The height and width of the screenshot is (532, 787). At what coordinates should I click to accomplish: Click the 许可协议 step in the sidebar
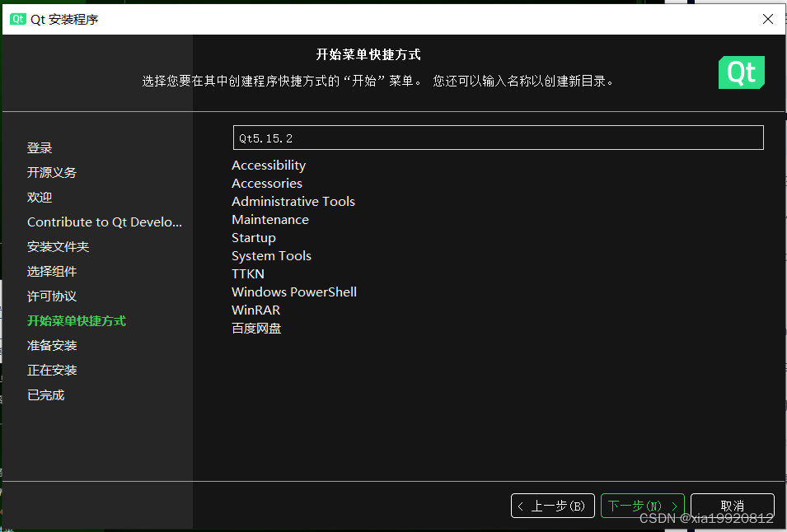(x=52, y=296)
